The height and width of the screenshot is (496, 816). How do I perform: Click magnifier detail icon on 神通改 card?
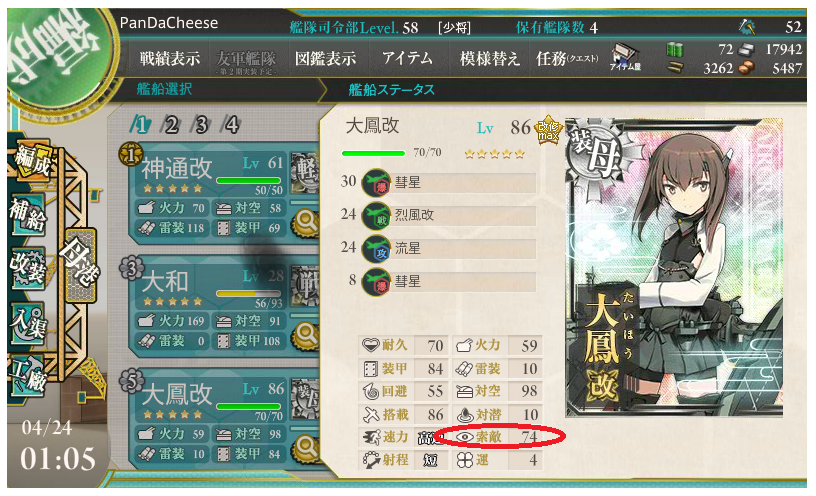click(307, 222)
